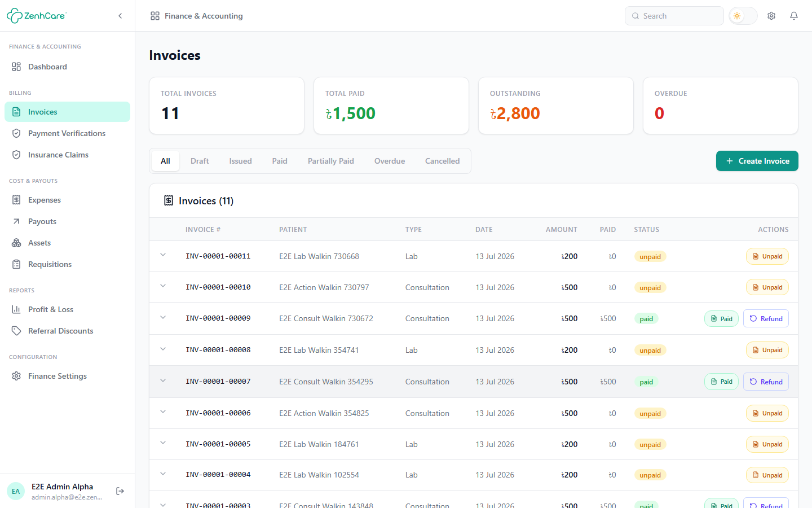Click the Assets sidebar icon
Image resolution: width=812 pixels, height=508 pixels.
[x=16, y=243]
